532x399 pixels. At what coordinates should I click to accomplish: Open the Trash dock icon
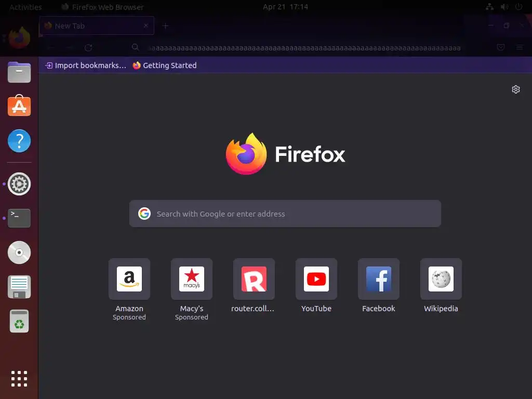(x=19, y=321)
